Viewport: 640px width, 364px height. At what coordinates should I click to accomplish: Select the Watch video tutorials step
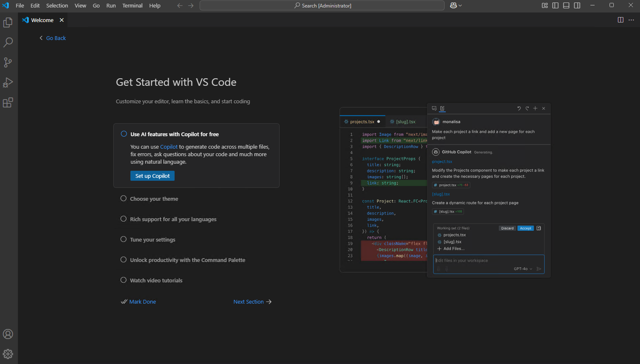156,280
